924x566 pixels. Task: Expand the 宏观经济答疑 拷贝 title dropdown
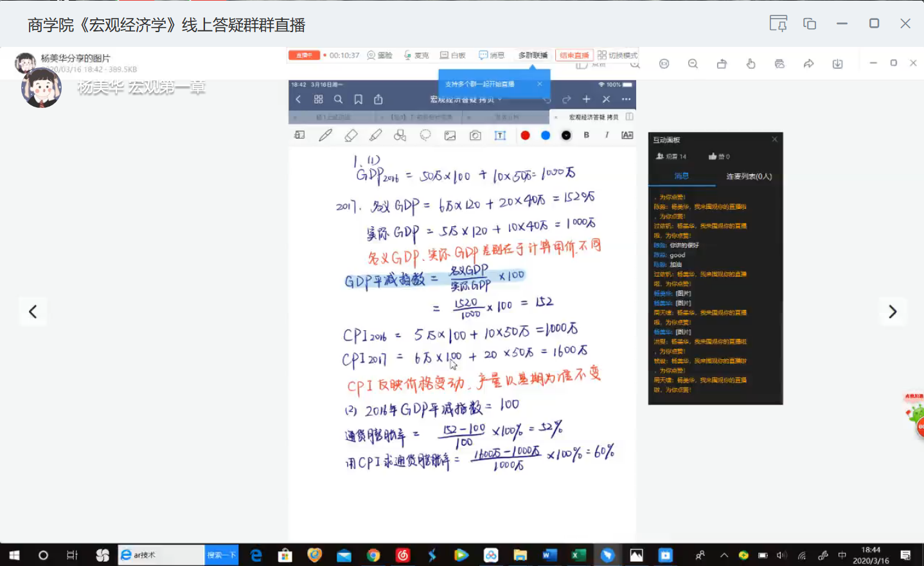click(x=466, y=100)
